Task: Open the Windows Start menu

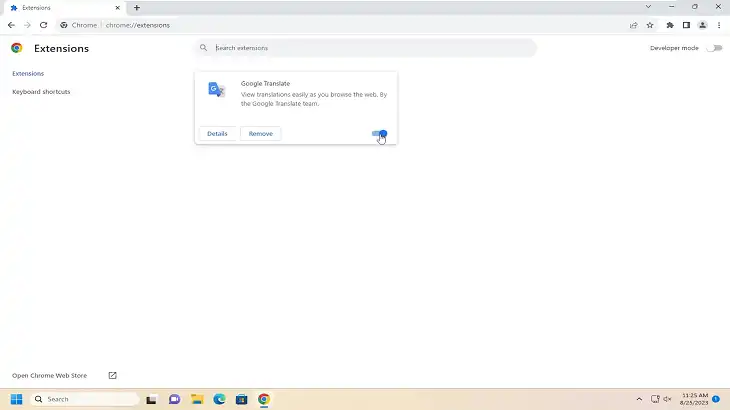Action: coord(16,399)
